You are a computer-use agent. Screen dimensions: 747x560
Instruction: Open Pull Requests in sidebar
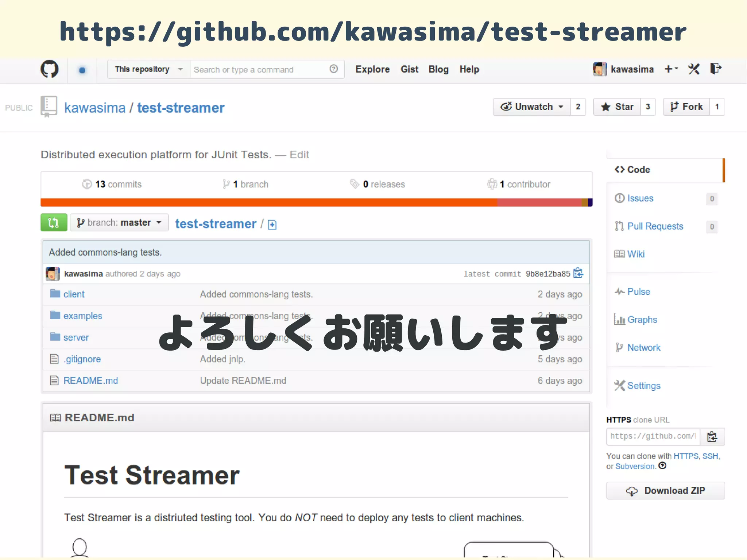655,227
